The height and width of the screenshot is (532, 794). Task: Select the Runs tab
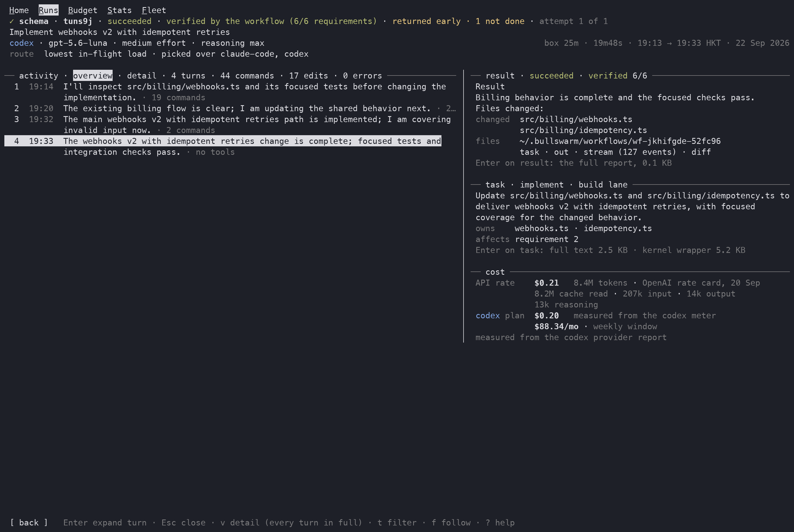[49, 10]
